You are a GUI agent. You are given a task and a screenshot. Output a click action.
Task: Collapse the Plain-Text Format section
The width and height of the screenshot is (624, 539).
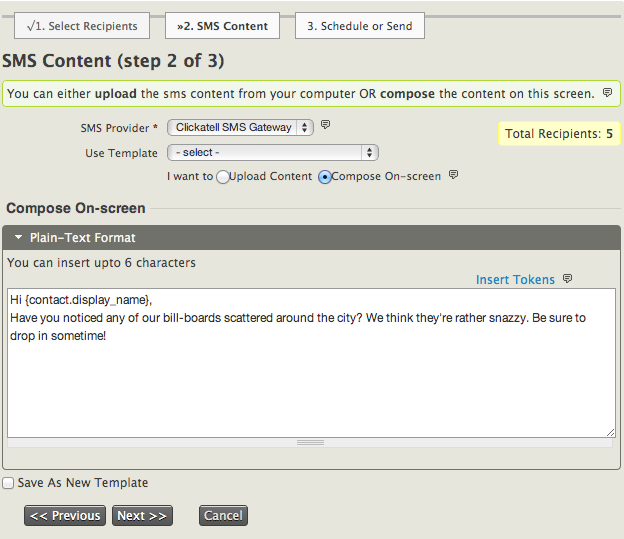19,238
